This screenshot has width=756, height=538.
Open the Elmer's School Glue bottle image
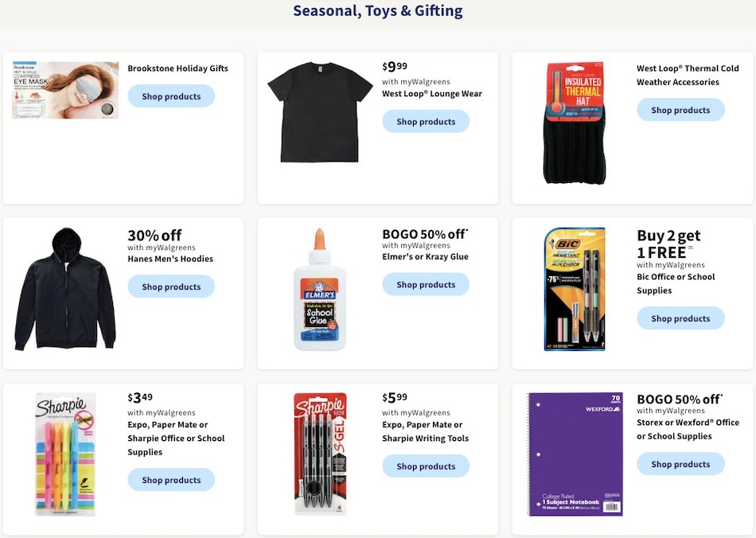point(320,290)
